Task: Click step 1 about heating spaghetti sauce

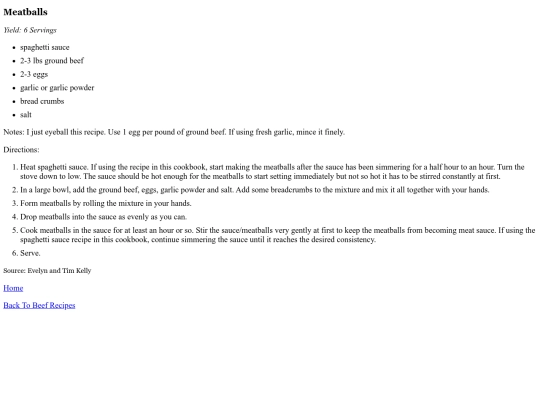Action: [272, 172]
